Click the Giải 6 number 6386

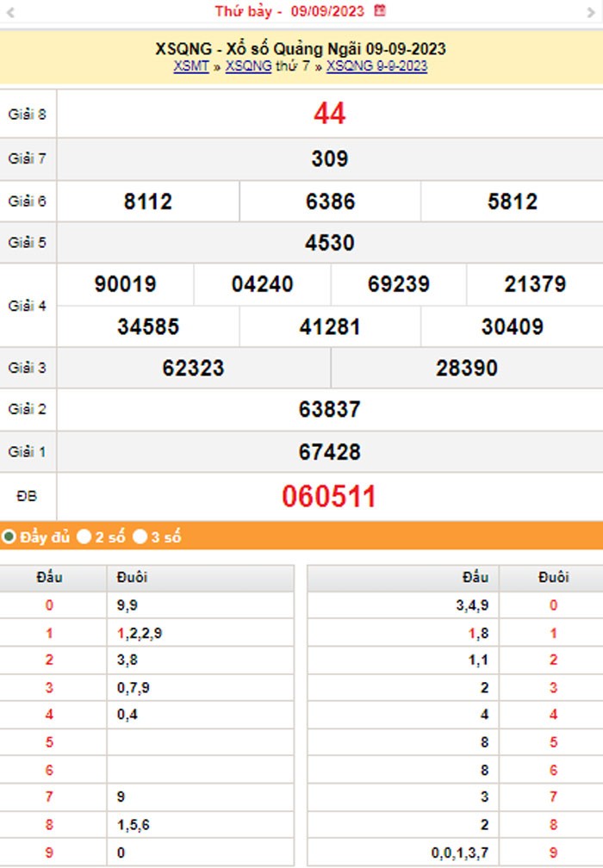tap(330, 201)
